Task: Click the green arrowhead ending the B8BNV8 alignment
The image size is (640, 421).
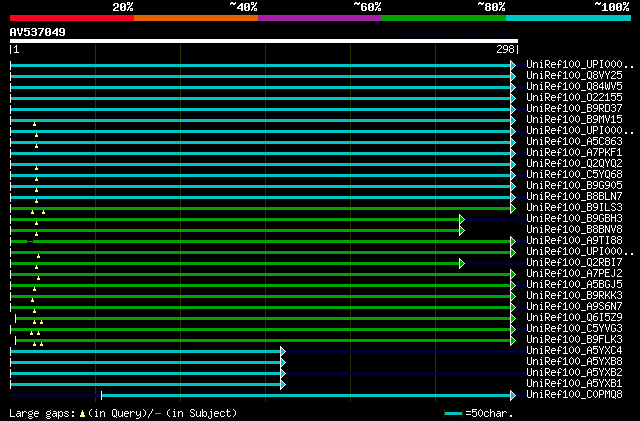Action: (x=462, y=231)
